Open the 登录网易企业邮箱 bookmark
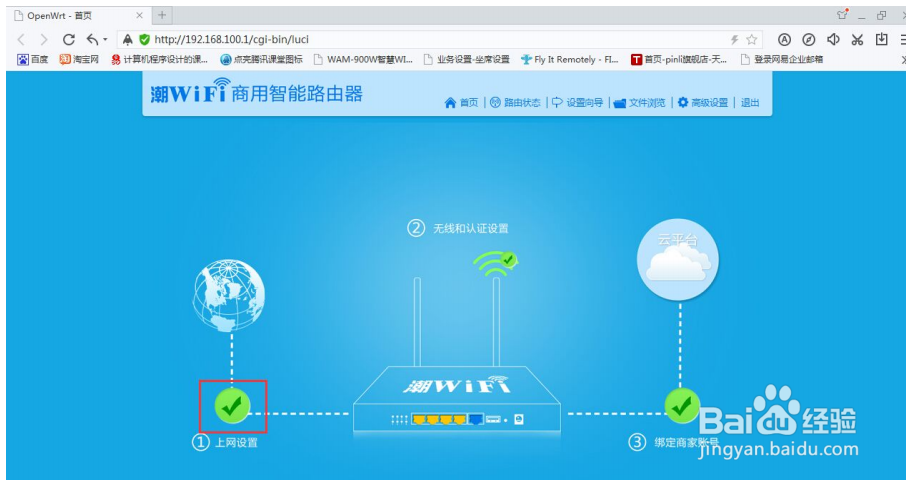910x481 pixels. tap(782, 59)
